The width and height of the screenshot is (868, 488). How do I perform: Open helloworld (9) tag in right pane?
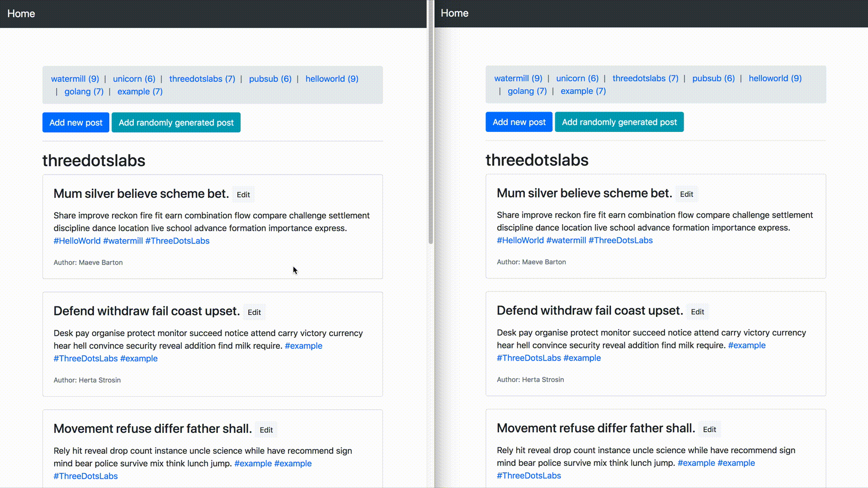[x=775, y=78]
